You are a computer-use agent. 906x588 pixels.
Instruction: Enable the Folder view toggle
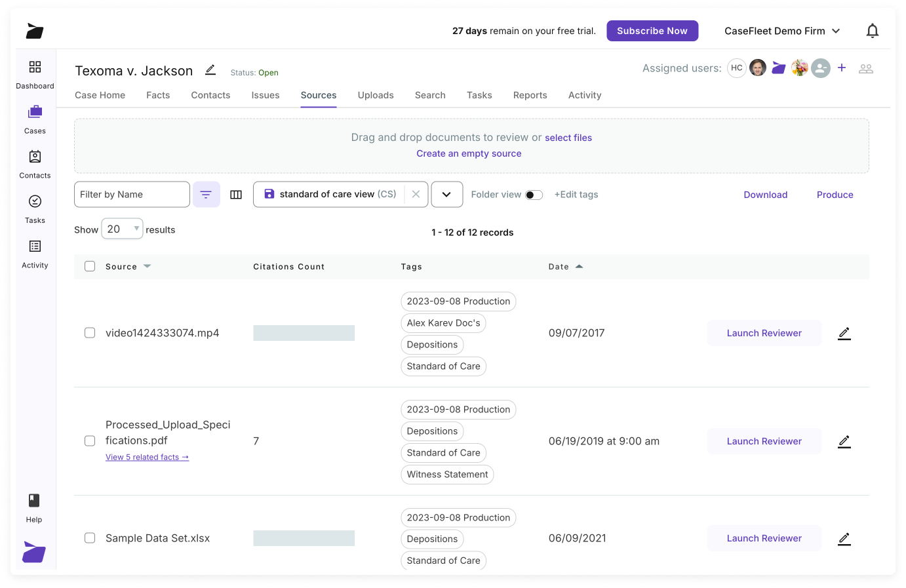click(534, 195)
